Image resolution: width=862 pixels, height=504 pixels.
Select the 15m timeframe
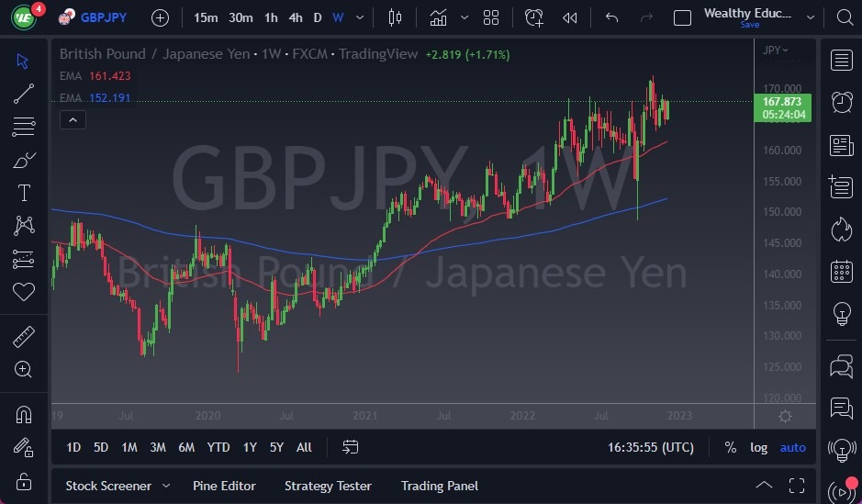pyautogui.click(x=206, y=17)
